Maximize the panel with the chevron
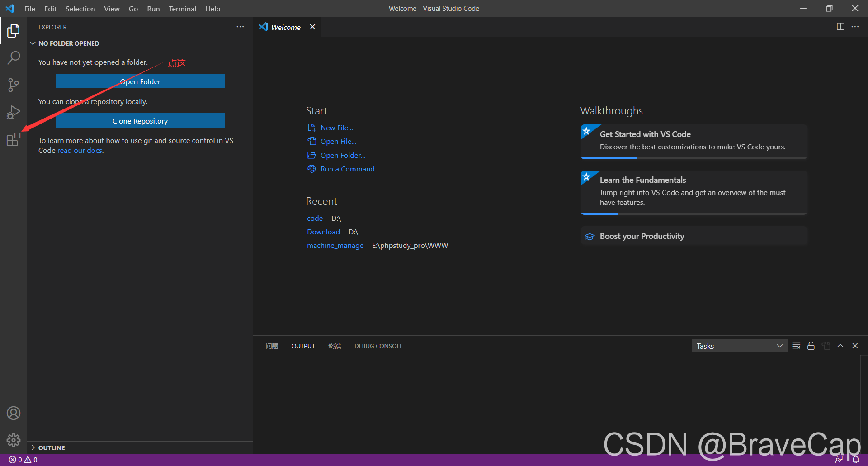 pos(840,346)
